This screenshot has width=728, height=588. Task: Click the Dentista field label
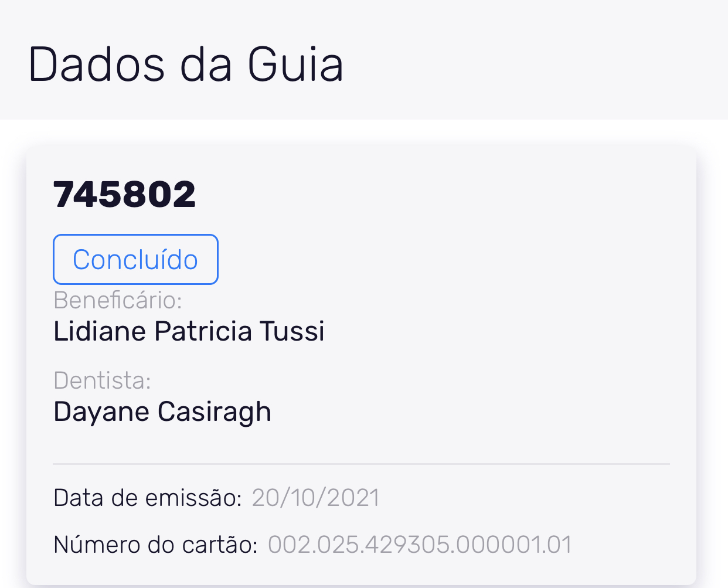[103, 380]
